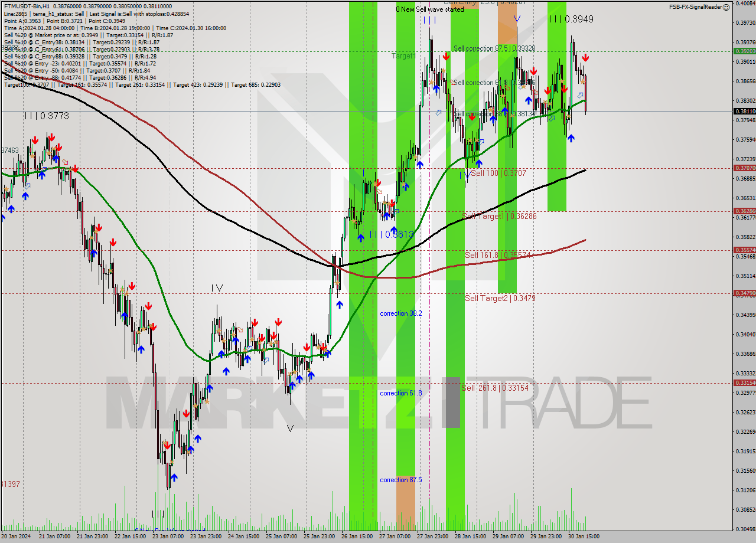The height and width of the screenshot is (543, 756).
Task: Click the 0.30498 price axis value
Action: coord(745,529)
